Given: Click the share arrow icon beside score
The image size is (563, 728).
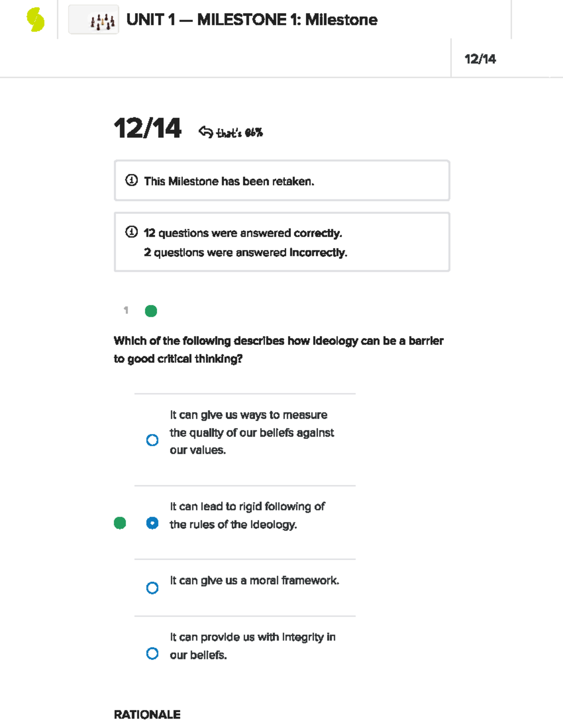Looking at the screenshot, I should 205,132.
